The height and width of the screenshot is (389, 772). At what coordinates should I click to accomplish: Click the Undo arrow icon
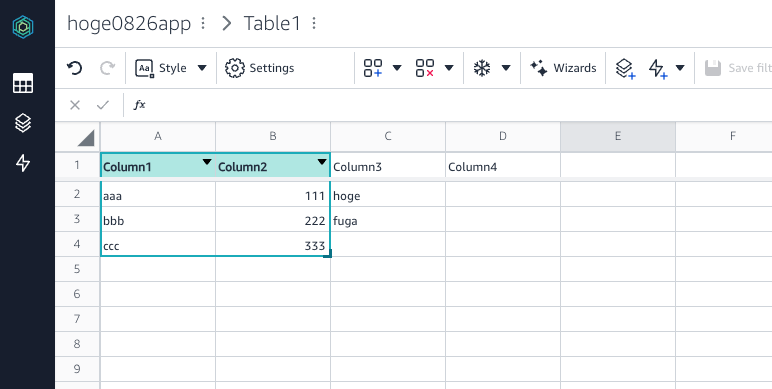(74, 68)
